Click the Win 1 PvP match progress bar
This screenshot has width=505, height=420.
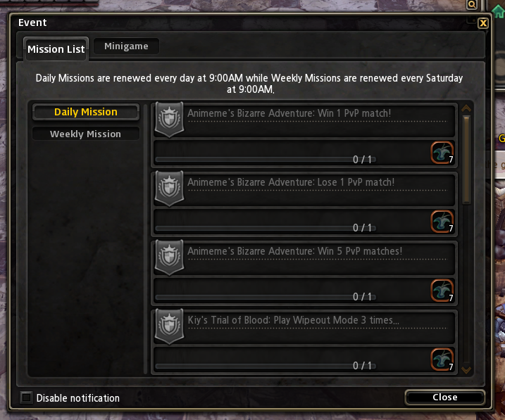coord(266,160)
